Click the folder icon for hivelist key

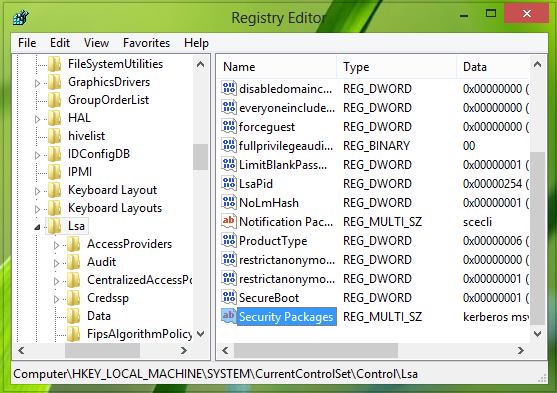[55, 136]
